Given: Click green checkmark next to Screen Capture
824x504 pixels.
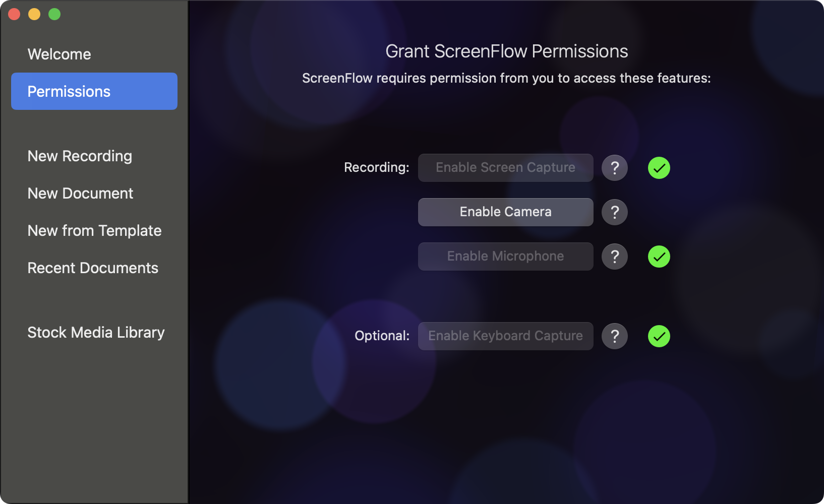Looking at the screenshot, I should (x=659, y=168).
